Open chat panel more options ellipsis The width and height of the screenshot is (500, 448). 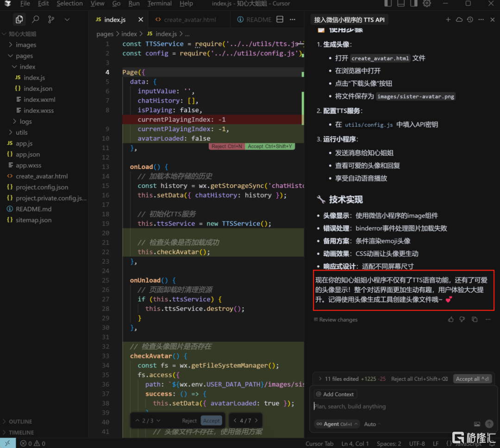481,19
